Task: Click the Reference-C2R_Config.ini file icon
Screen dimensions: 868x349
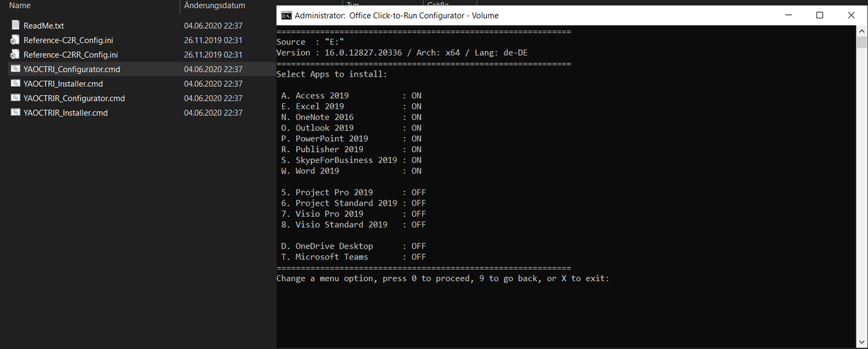Action: [16, 40]
